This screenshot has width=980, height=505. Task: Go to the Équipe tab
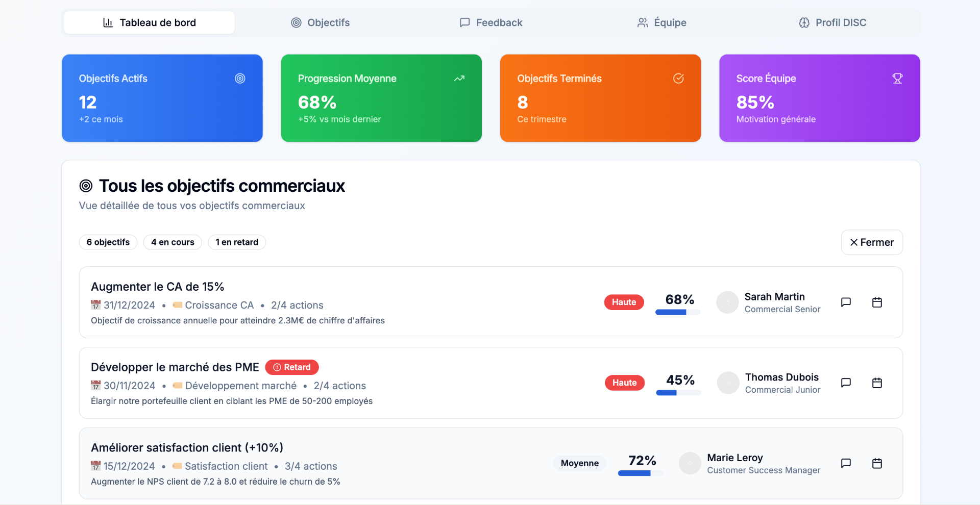pyautogui.click(x=662, y=22)
